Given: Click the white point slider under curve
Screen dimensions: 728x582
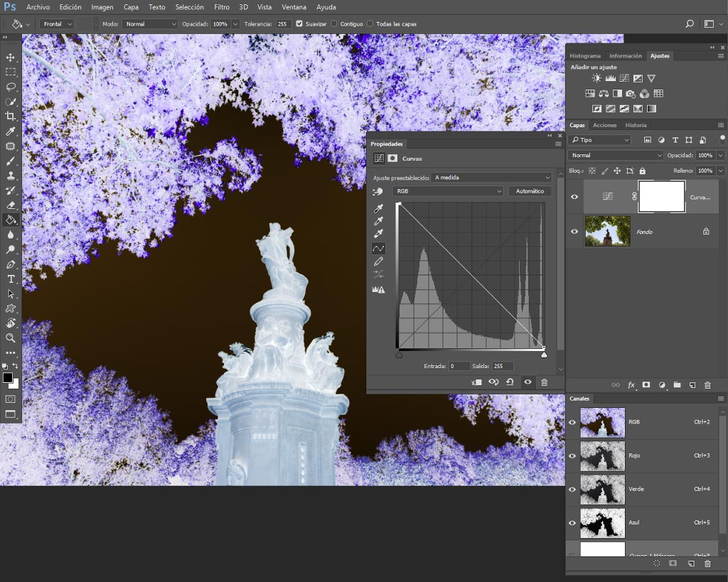Looking at the screenshot, I should [544, 355].
